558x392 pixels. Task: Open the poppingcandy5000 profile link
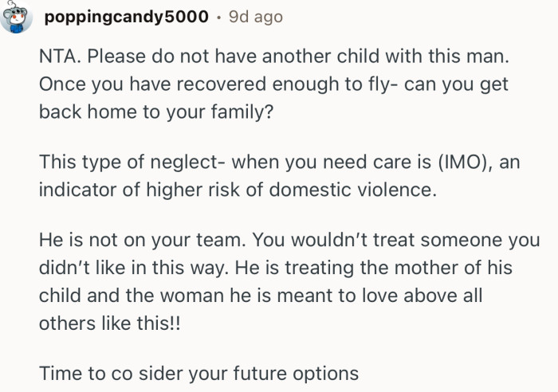click(127, 17)
